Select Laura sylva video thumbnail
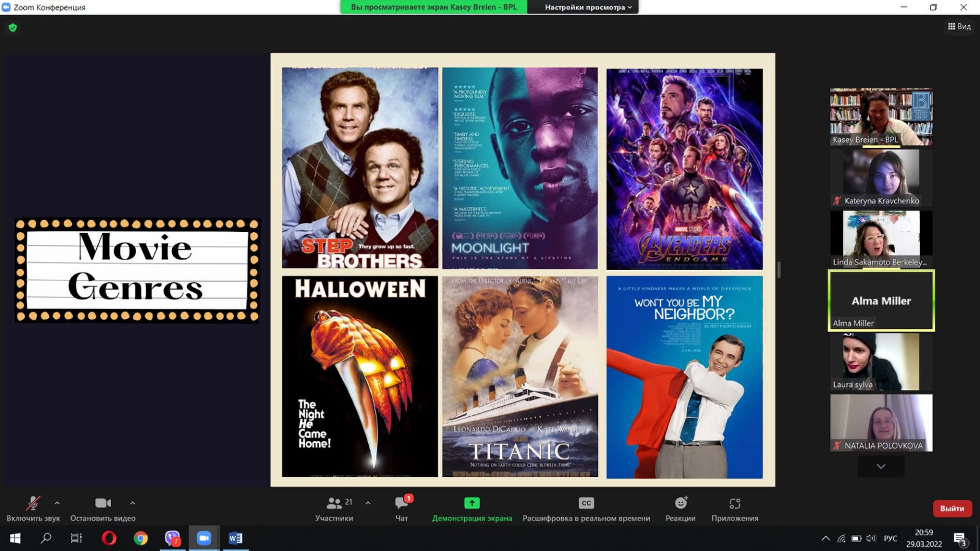The image size is (980, 551). pyautogui.click(x=881, y=362)
